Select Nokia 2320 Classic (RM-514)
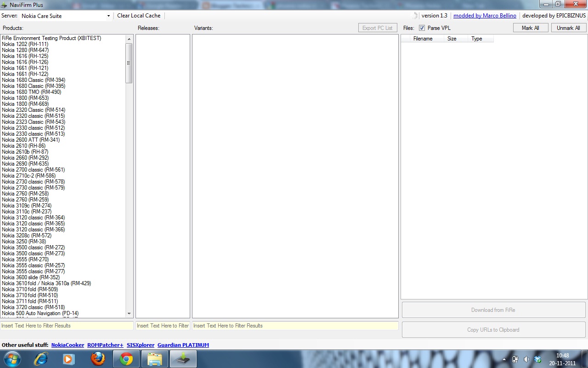 pos(34,110)
